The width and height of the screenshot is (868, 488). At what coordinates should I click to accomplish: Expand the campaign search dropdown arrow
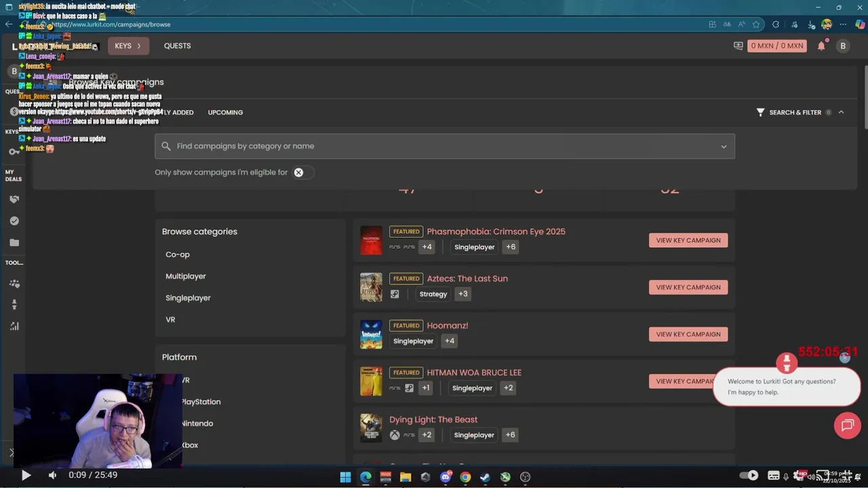click(x=724, y=146)
